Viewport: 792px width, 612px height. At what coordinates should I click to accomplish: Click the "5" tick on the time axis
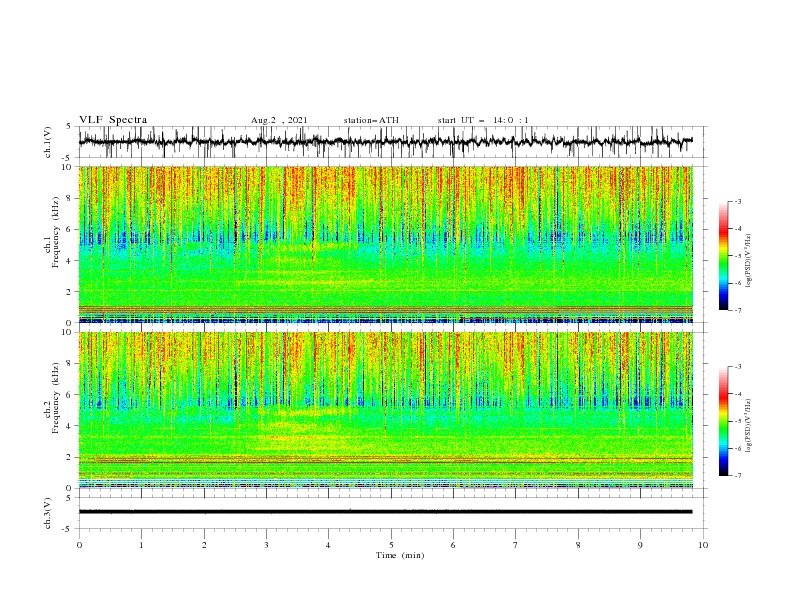(391, 545)
